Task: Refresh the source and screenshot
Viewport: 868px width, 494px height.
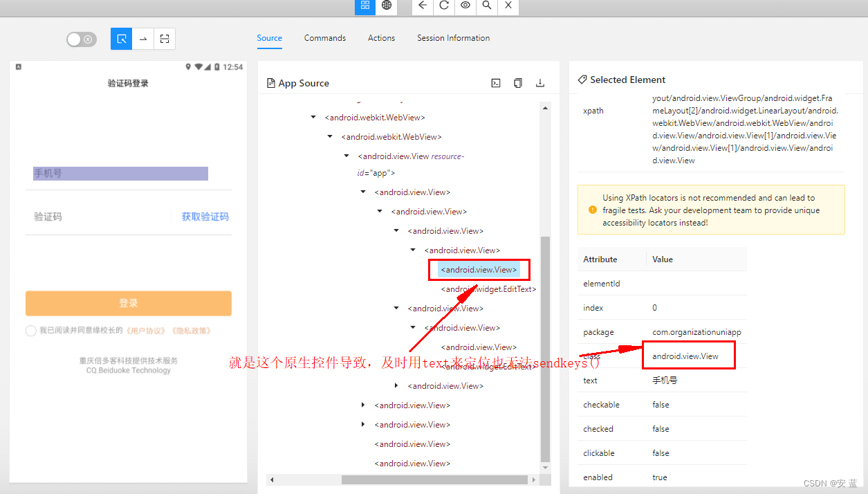Action: pyautogui.click(x=443, y=7)
